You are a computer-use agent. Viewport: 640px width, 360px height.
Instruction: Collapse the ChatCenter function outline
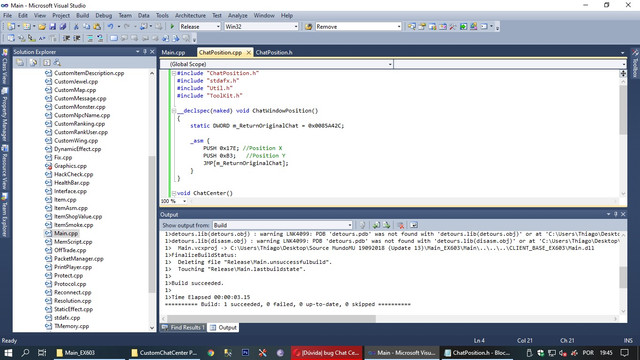click(x=174, y=193)
